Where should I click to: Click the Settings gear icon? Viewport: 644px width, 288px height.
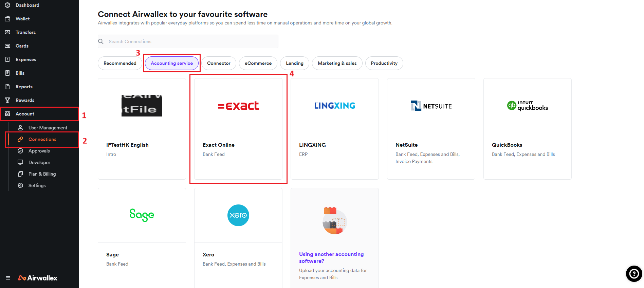(20, 185)
